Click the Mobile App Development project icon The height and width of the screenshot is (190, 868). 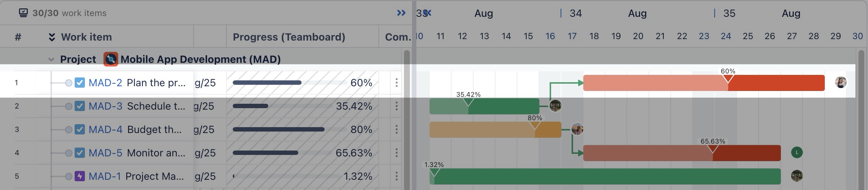pos(111,59)
